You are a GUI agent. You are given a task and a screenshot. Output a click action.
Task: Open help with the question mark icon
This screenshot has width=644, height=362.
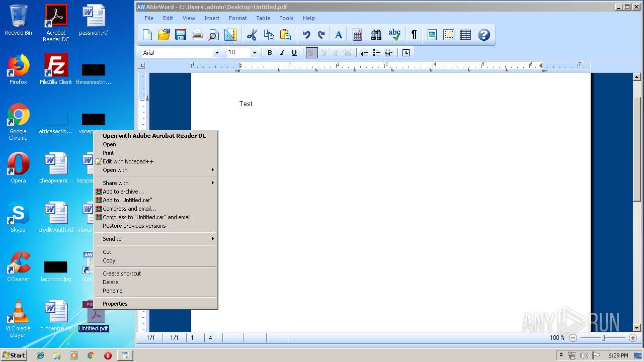click(x=484, y=35)
